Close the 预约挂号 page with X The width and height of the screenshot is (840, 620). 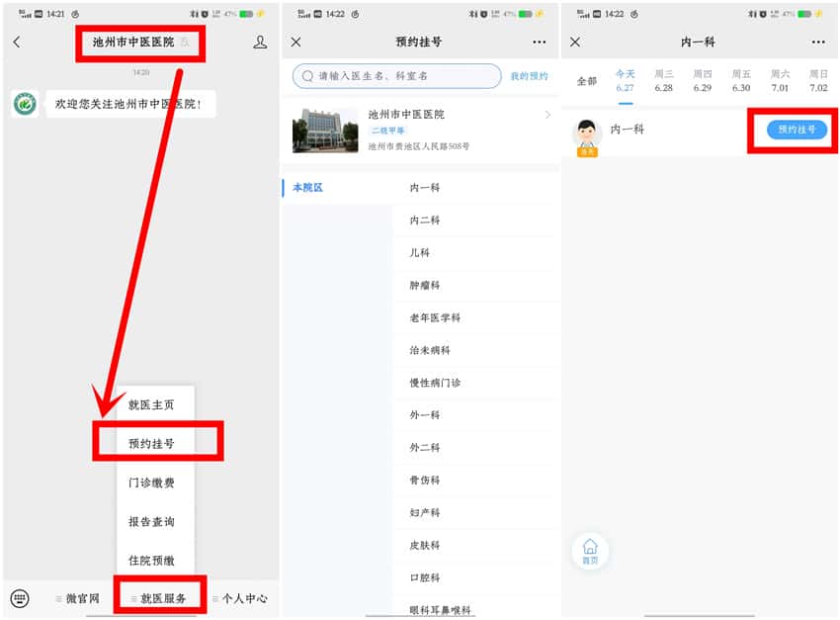pyautogui.click(x=296, y=43)
